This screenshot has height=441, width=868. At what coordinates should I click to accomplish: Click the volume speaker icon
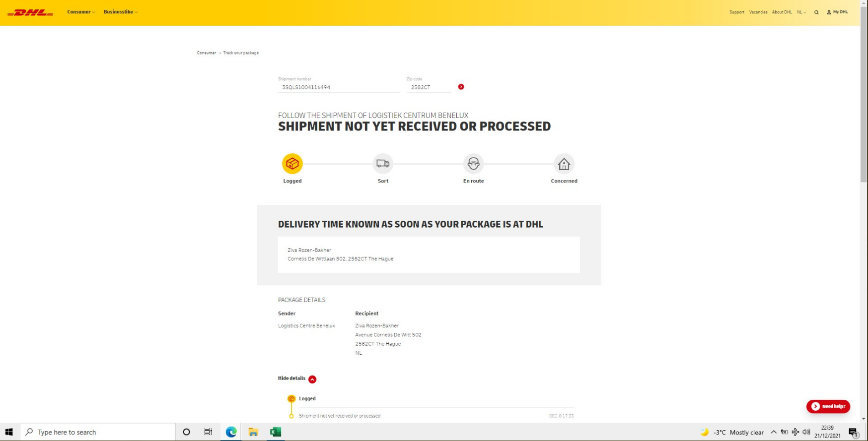pos(806,432)
